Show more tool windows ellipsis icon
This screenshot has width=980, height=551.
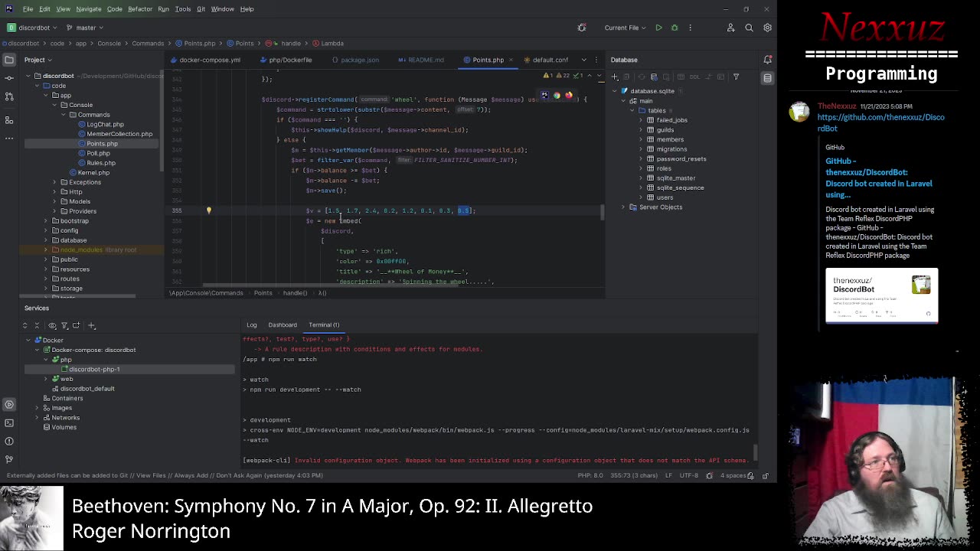click(x=9, y=139)
